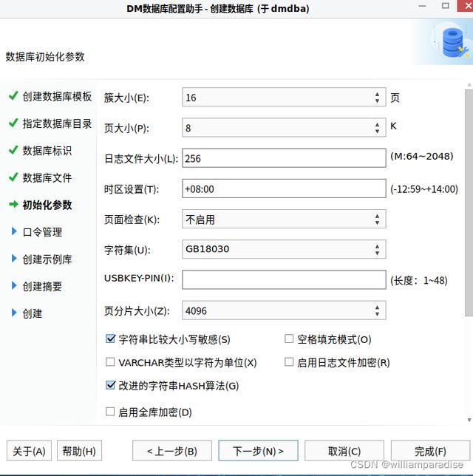
Task: Select 指定数据库目录 step in sidebar
Action: click(x=57, y=123)
